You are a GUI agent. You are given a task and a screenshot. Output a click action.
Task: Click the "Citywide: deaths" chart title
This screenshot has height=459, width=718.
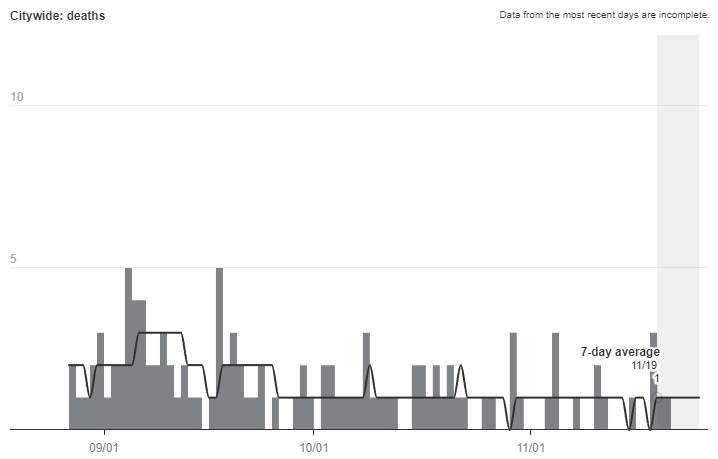[x=57, y=16]
